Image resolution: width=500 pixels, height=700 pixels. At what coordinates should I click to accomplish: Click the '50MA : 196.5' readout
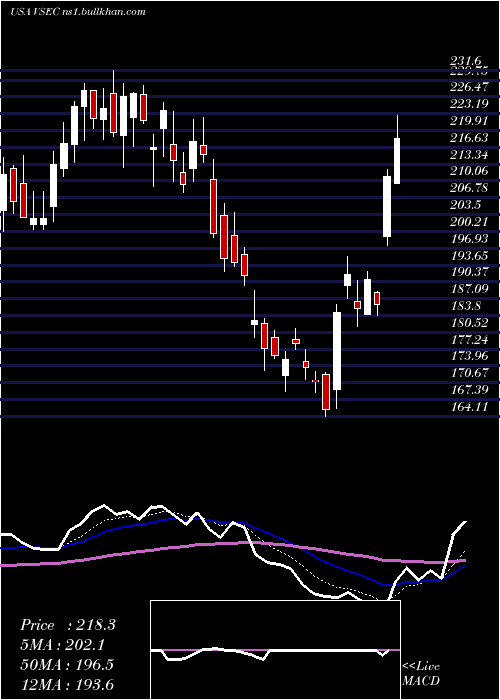click(67, 665)
